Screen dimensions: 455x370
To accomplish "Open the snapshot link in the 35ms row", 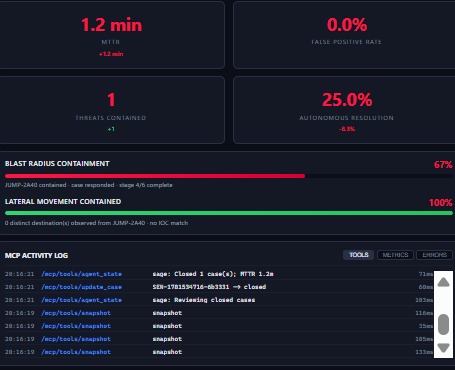I will (76, 326).
